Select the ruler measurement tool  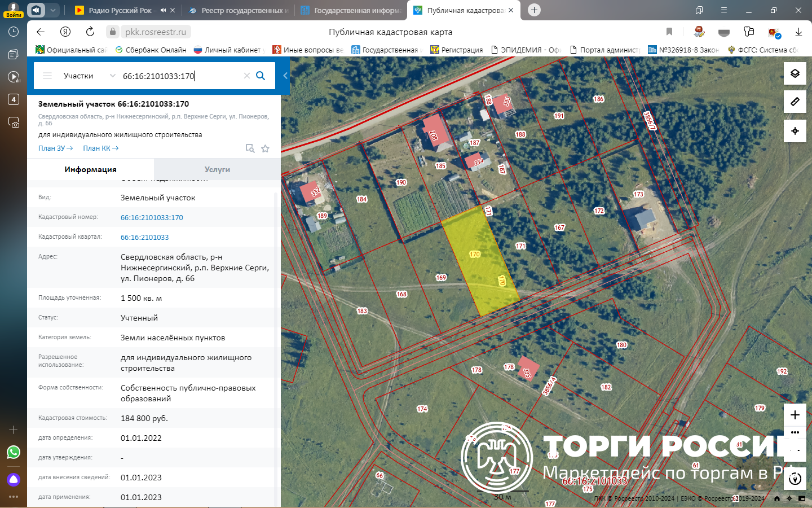point(795,102)
